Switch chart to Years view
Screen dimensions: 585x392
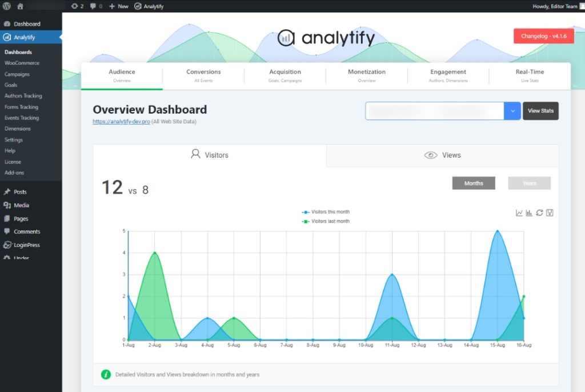529,183
